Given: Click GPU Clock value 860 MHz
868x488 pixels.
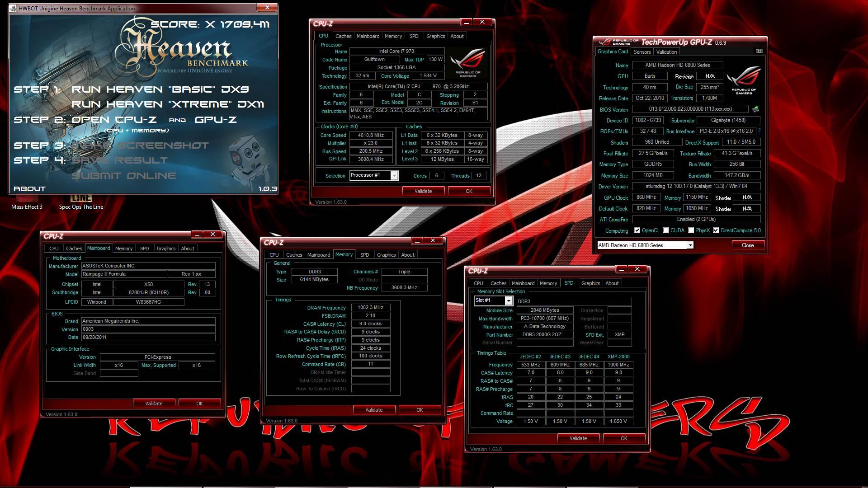Looking at the screenshot, I should pyautogui.click(x=646, y=197).
